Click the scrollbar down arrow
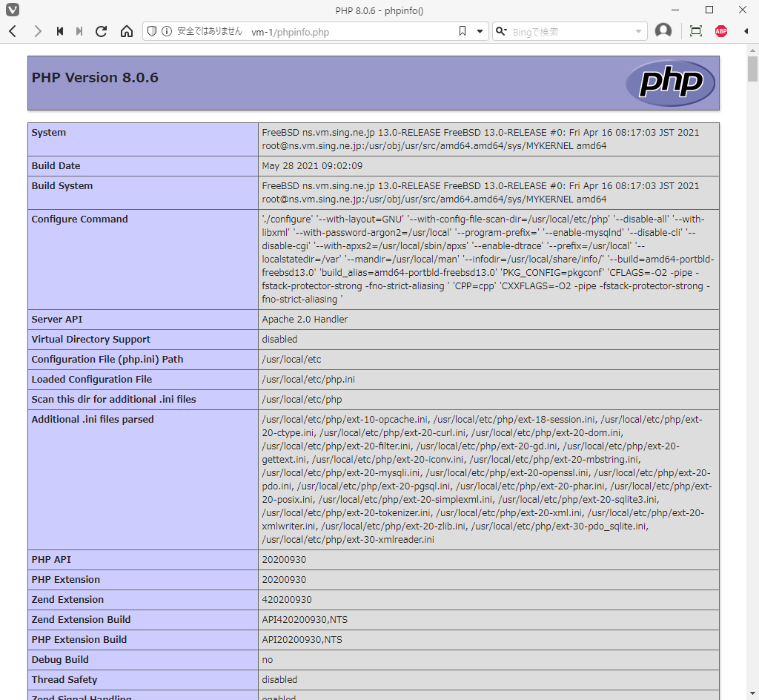This screenshot has height=700, width=759. tap(752, 694)
